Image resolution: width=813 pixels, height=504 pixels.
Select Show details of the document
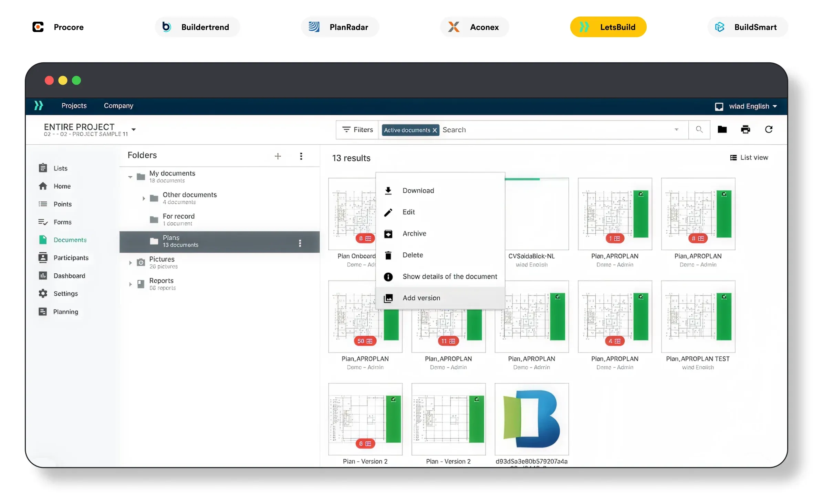point(440,276)
